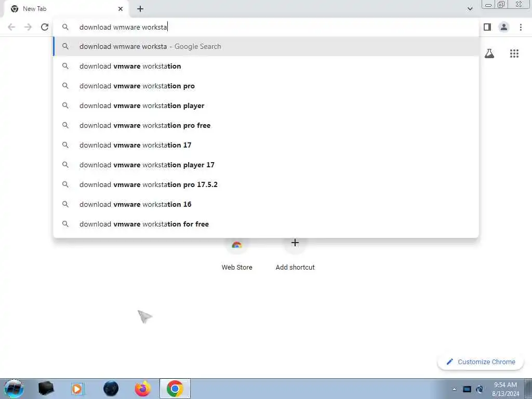Choose suggestion 'download vmware workstation'
This screenshot has width=532, height=399.
(266, 66)
